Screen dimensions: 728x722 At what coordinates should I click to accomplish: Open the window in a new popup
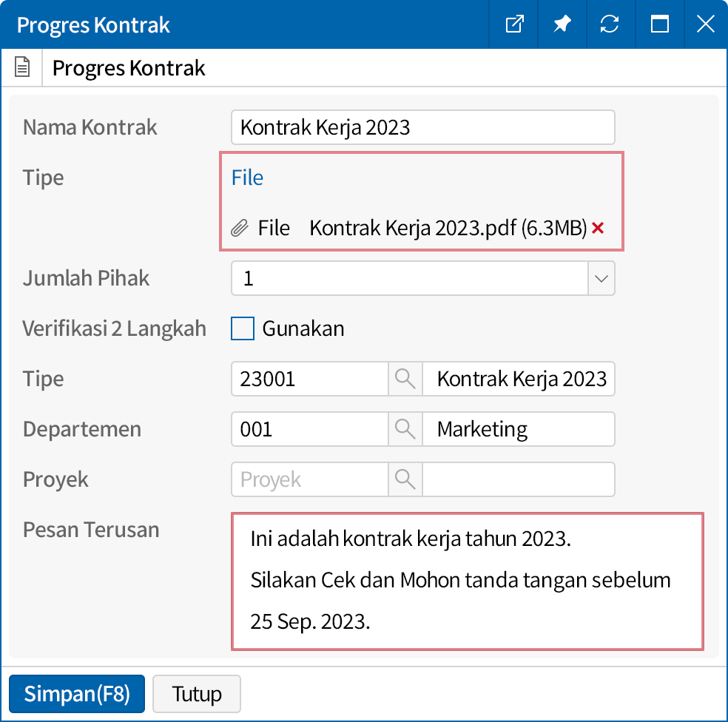[x=514, y=24]
